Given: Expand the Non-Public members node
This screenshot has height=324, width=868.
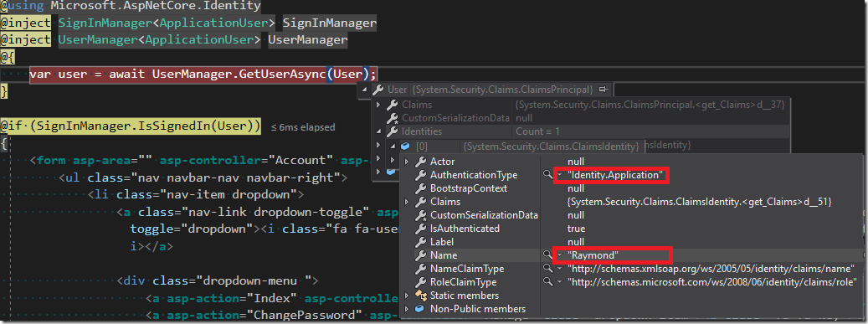Looking at the screenshot, I should 408,309.
